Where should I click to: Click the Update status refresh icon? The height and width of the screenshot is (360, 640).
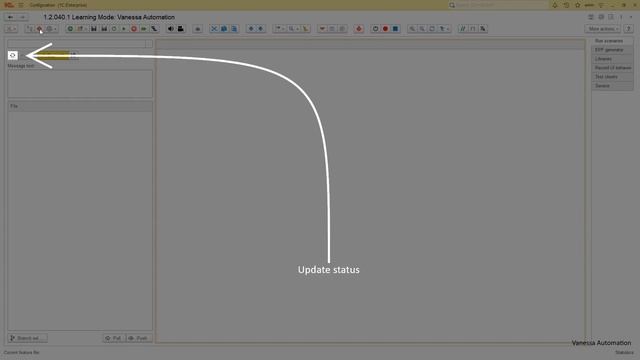coord(13,55)
